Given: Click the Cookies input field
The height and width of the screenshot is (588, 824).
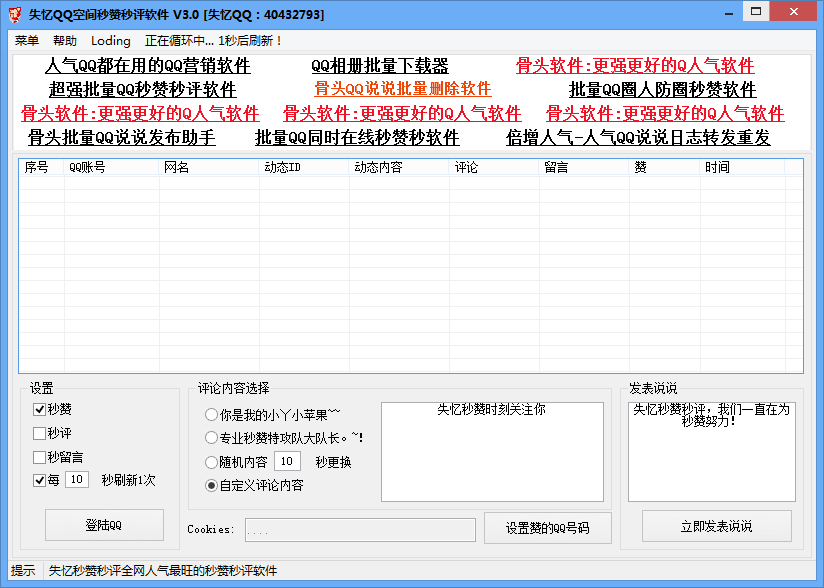Looking at the screenshot, I should (x=360, y=530).
